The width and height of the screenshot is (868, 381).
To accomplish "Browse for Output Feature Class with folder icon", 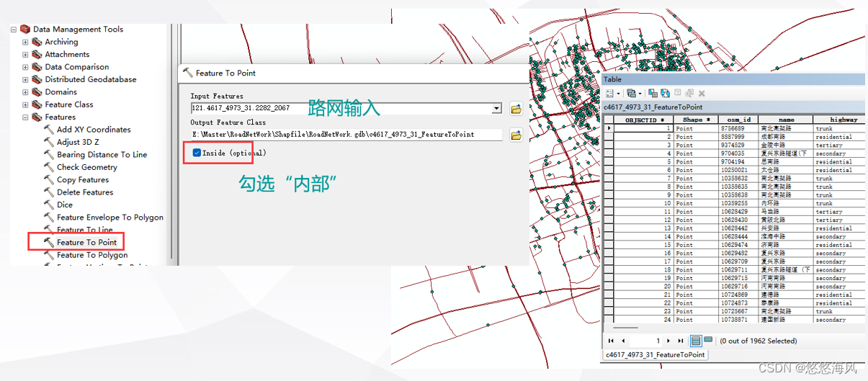I will [x=516, y=135].
